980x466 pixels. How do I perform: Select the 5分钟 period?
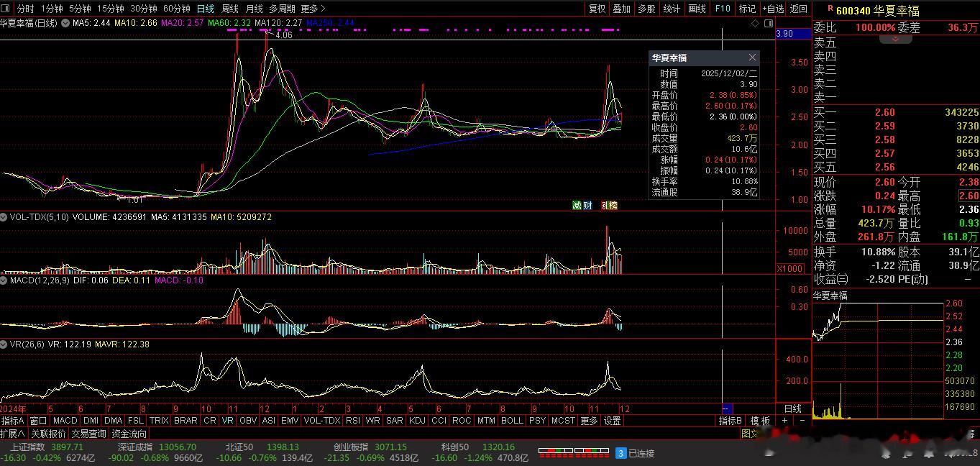[x=80, y=9]
